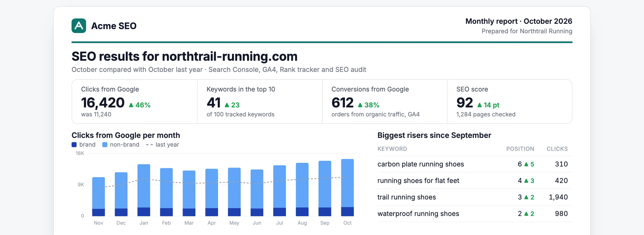Click the "Biggest risers since September" heading
This screenshot has width=644, height=235.
(434, 135)
